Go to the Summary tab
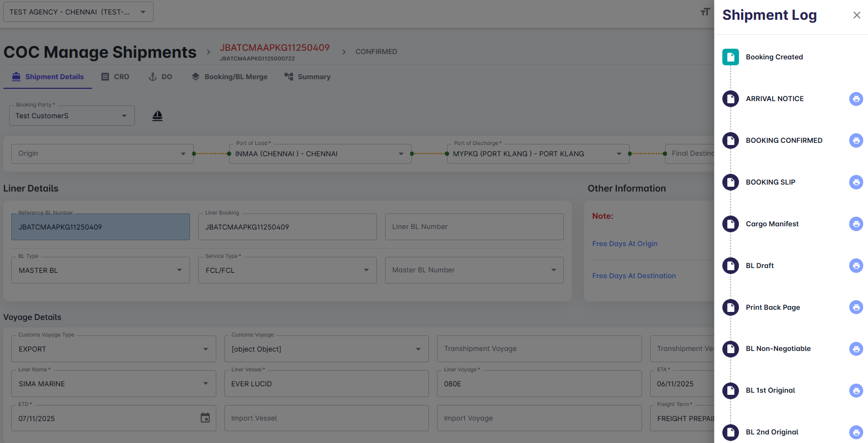 (307, 77)
